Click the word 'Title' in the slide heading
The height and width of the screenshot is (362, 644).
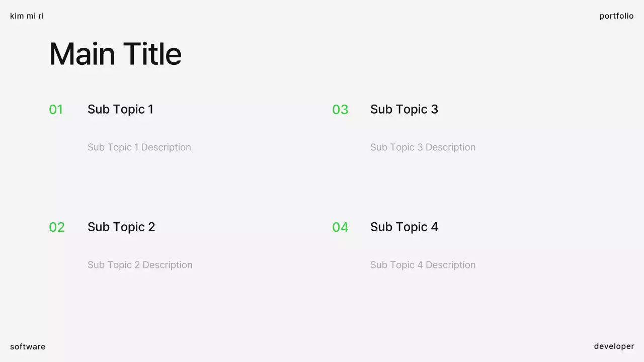click(x=152, y=54)
